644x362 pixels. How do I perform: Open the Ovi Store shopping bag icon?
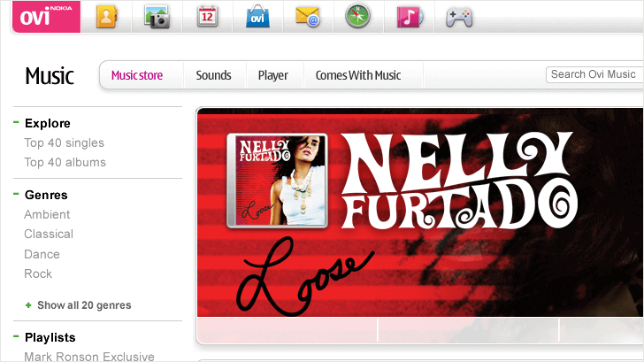tap(257, 17)
